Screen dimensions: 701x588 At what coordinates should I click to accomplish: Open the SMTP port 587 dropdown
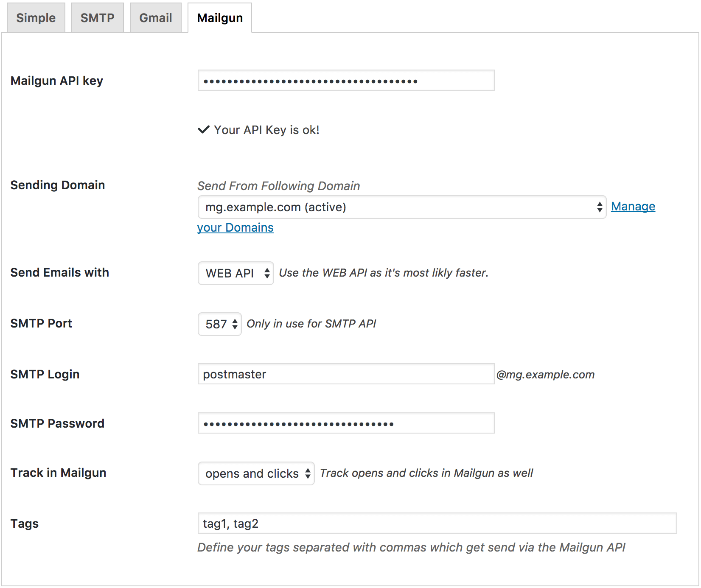(x=219, y=324)
